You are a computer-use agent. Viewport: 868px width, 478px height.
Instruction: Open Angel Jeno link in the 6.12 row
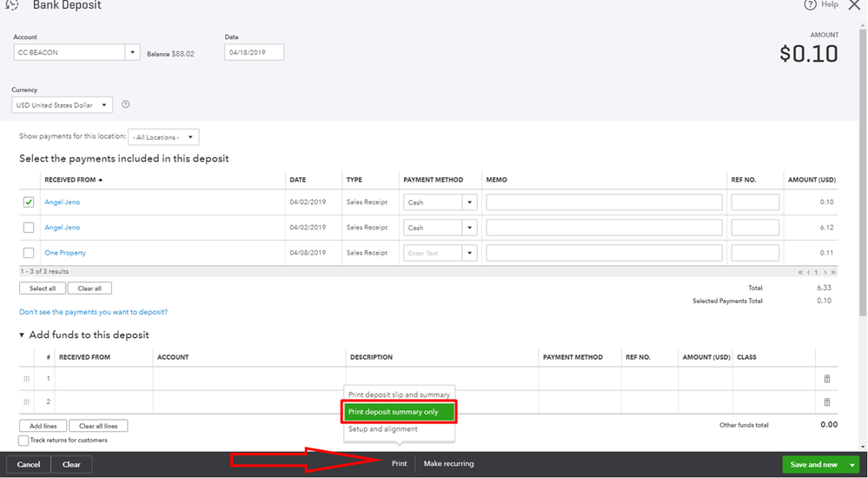(62, 228)
